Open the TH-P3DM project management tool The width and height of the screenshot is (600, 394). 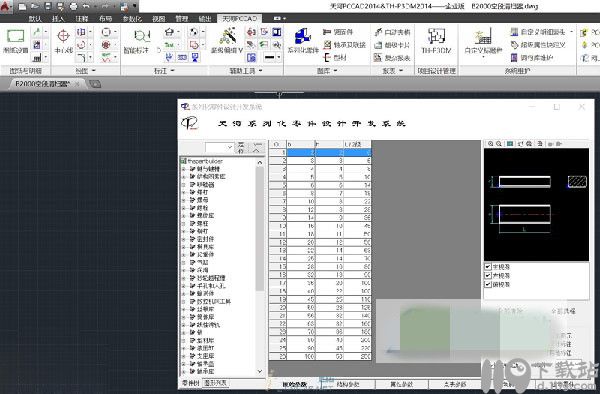pos(436,41)
